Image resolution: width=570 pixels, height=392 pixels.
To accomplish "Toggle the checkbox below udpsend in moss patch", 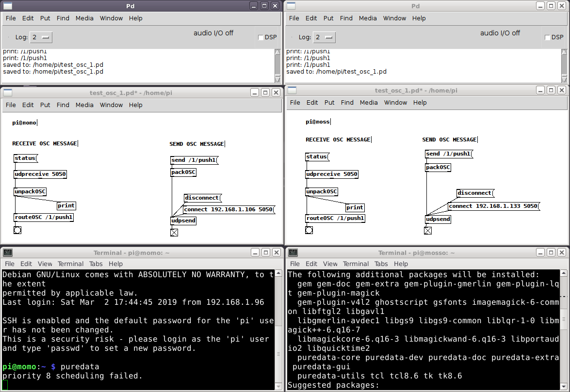I will coord(428,231).
